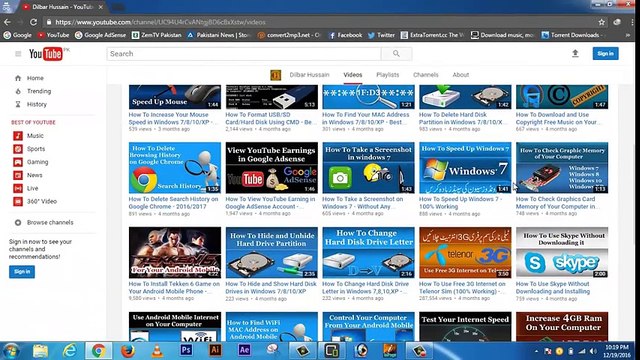Click the sidebar Sign in button

(x=22, y=272)
